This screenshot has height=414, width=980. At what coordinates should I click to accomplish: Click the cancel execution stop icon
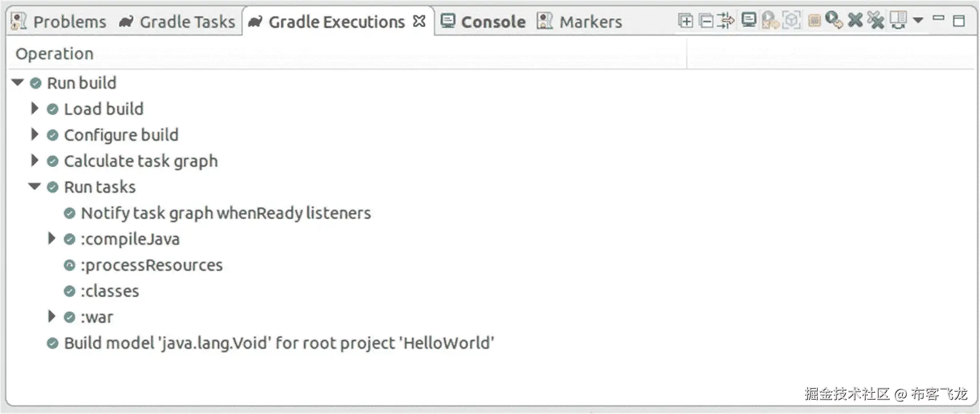pyautogui.click(x=814, y=21)
